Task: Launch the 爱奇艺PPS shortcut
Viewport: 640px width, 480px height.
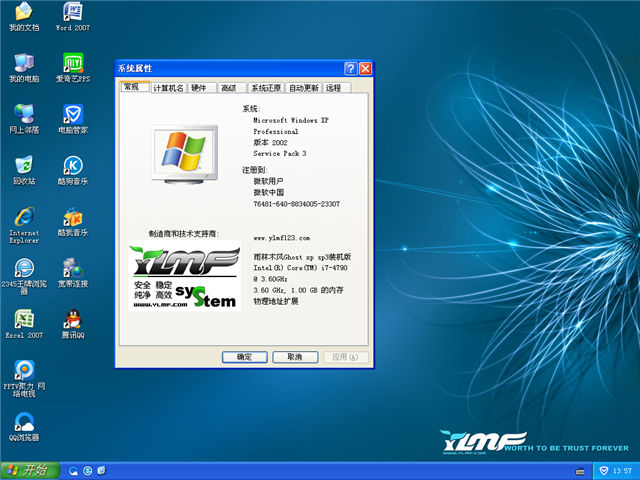Action: click(x=73, y=68)
